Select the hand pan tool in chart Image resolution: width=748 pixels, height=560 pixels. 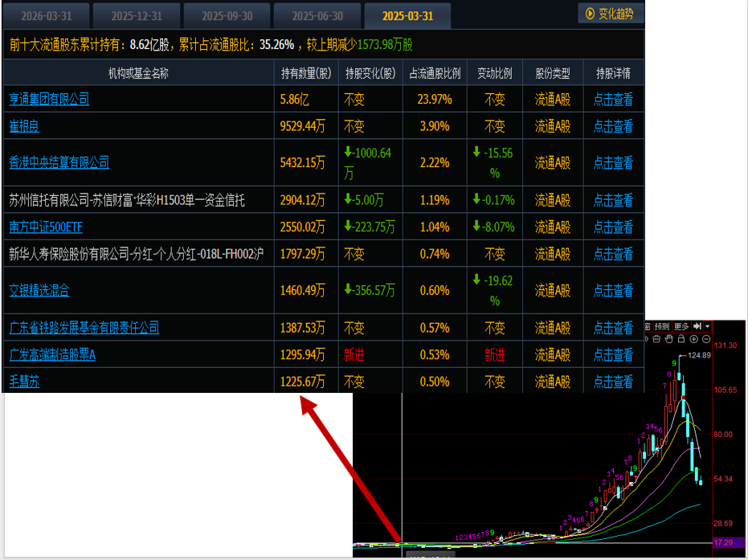668,339
